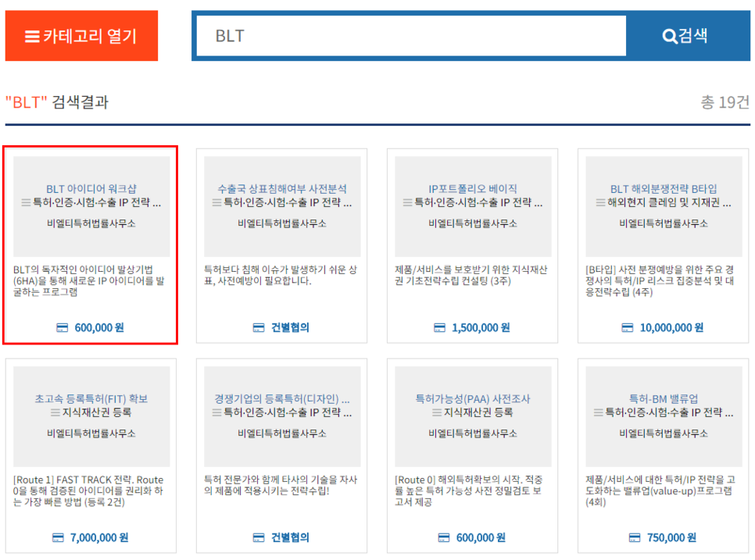
Task: Select the 7,000,000 원 price text
Action: pyautogui.click(x=99, y=537)
